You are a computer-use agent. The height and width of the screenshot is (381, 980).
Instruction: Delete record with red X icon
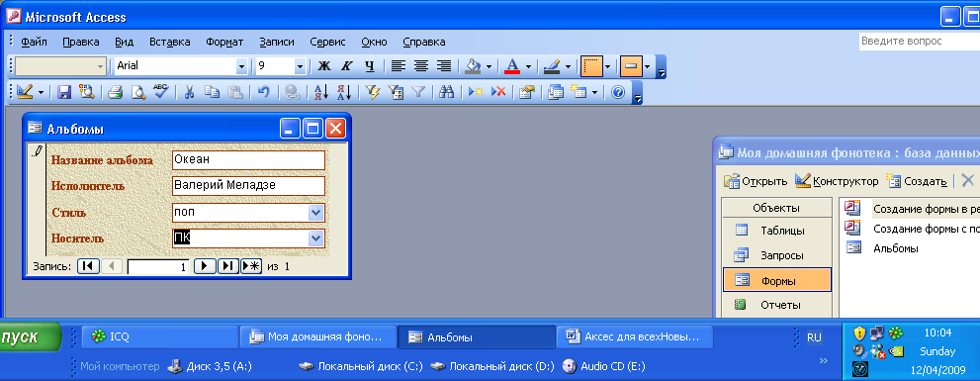(x=498, y=92)
